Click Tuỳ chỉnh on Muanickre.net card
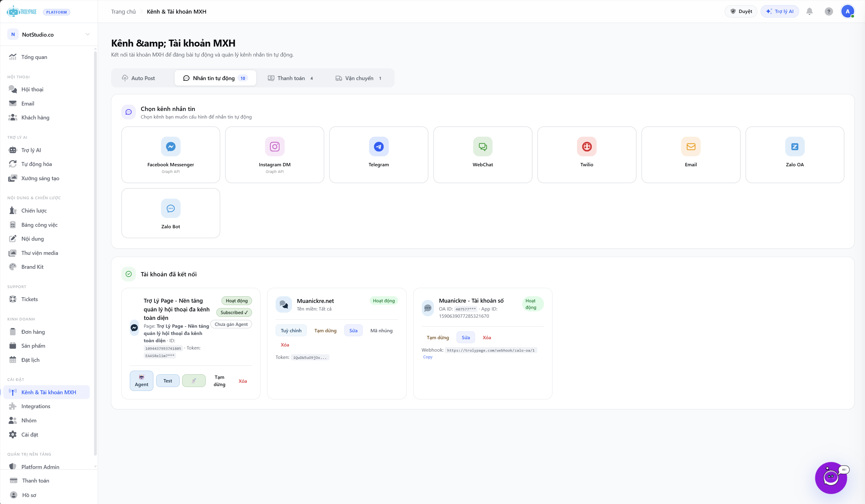 tap(291, 330)
